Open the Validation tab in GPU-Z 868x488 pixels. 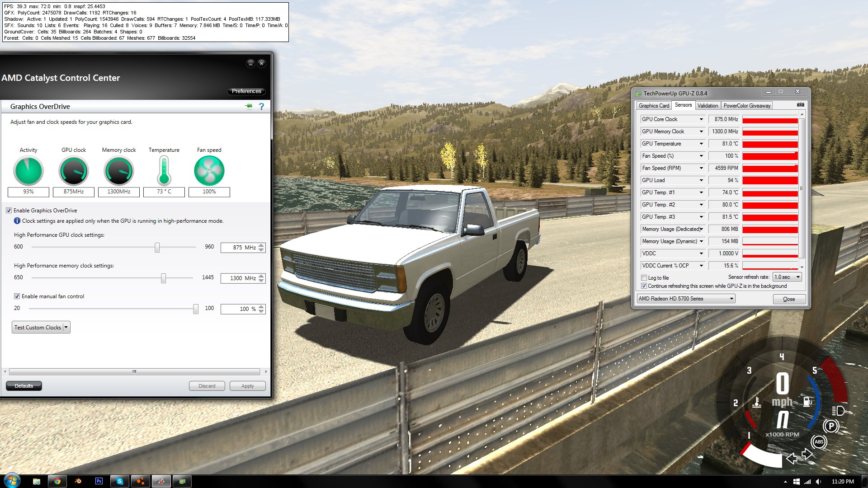pos(708,106)
